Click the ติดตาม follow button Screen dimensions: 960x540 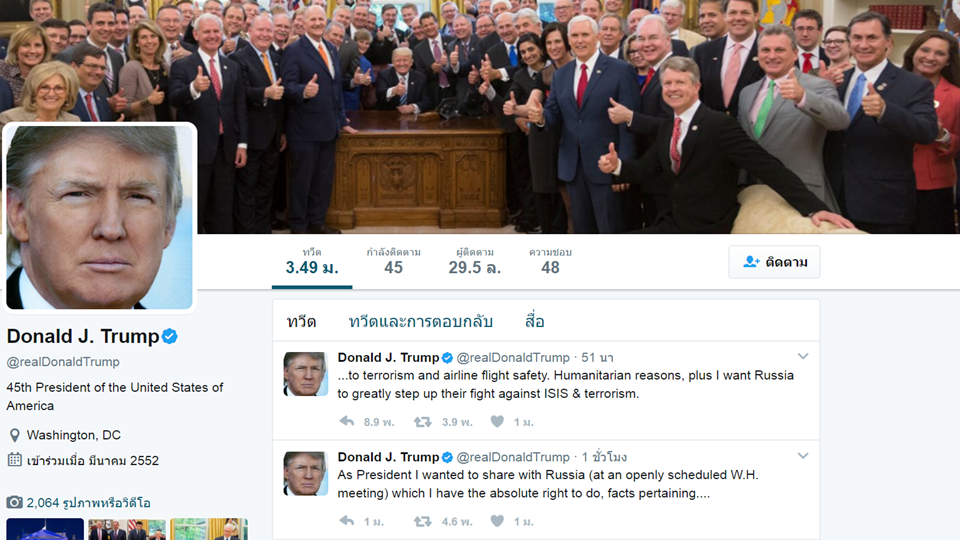point(774,262)
